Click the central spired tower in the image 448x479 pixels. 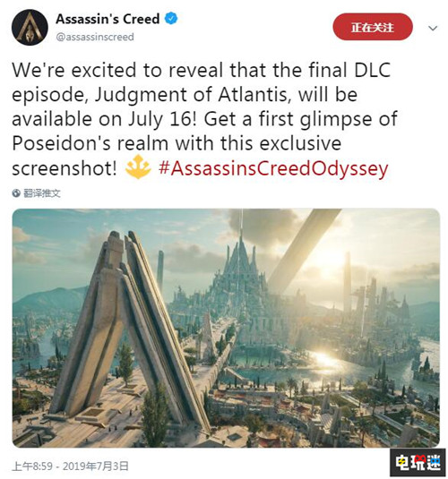(x=240, y=269)
